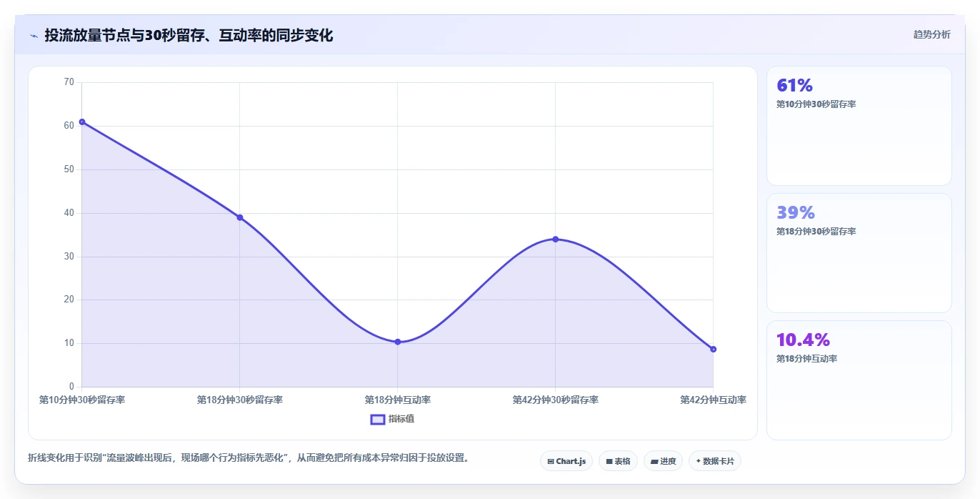980x499 pixels.
Task: Click the 第42分钟互动率 x-axis label
Action: [x=713, y=400]
